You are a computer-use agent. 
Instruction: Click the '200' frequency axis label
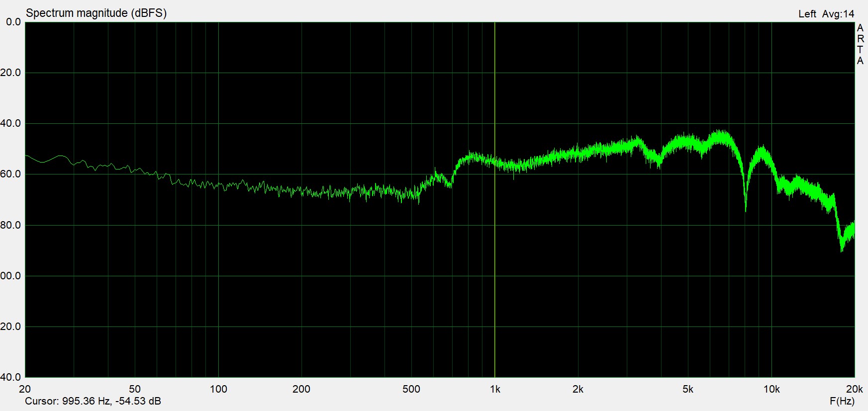pos(301,389)
